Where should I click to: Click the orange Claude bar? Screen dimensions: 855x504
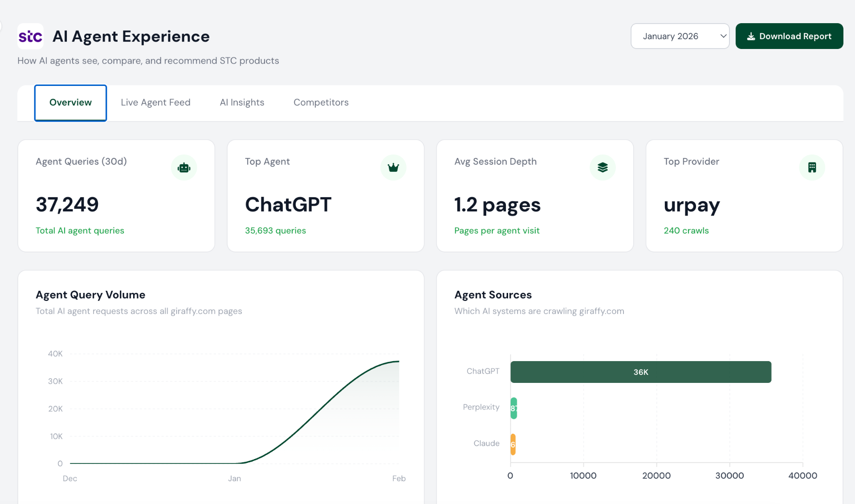(513, 444)
